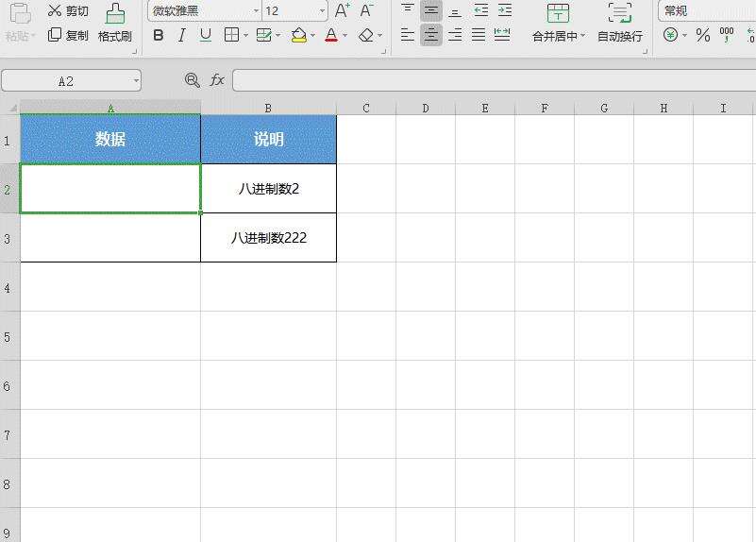Select column A header

(110, 108)
